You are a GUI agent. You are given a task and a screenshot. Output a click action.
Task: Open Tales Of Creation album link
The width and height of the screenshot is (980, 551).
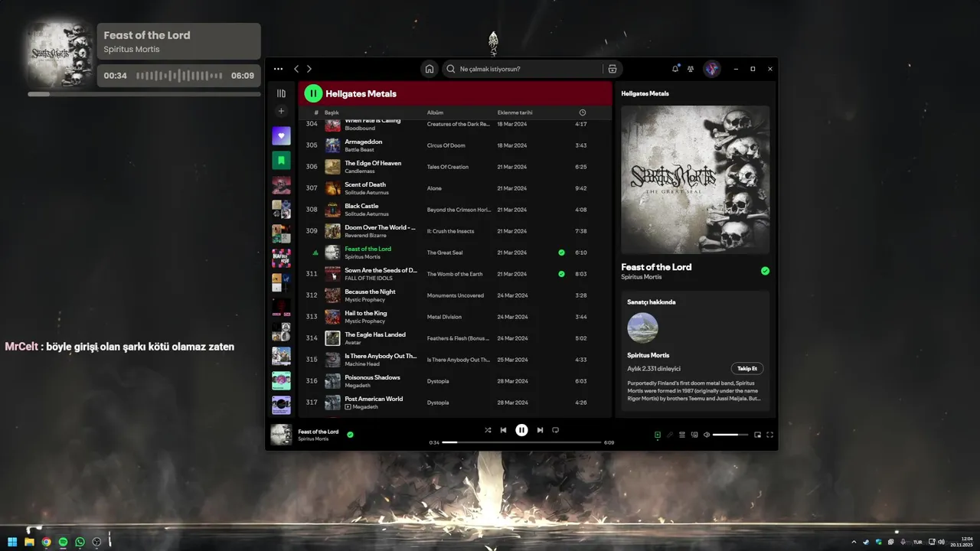pyautogui.click(x=448, y=167)
